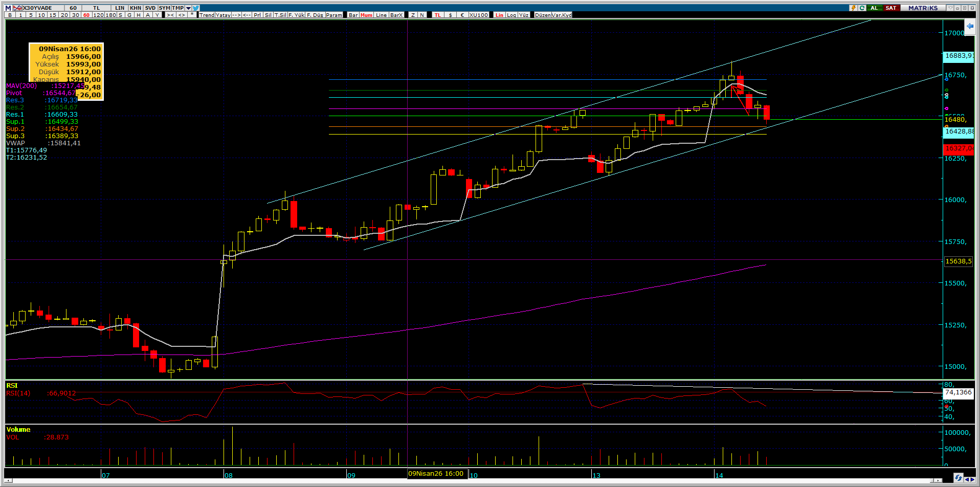Click the M logo icon in title bar
Image resolution: width=980 pixels, height=487 pixels.
pos(8,8)
